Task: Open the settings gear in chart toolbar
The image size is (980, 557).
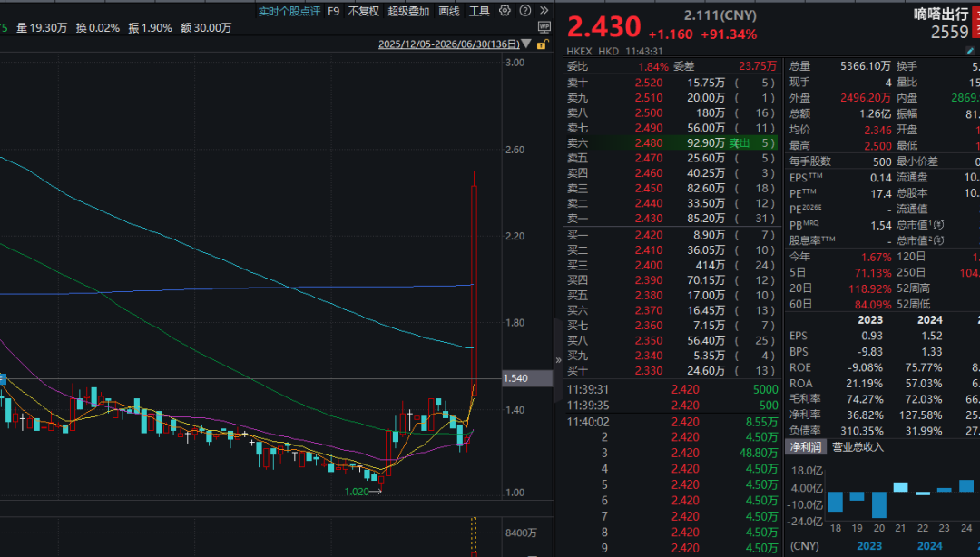Action: [505, 11]
